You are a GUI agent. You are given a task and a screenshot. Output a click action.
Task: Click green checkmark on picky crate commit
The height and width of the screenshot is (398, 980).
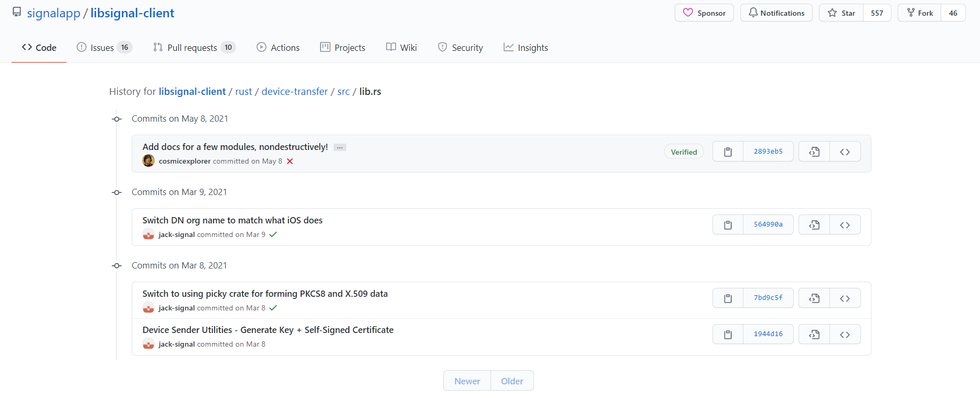pos(273,308)
